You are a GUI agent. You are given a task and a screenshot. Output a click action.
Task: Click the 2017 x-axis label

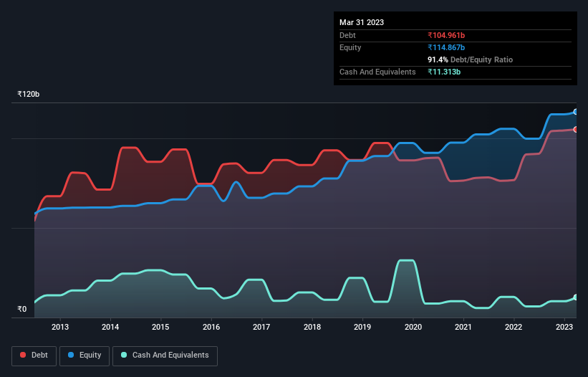[261, 327]
